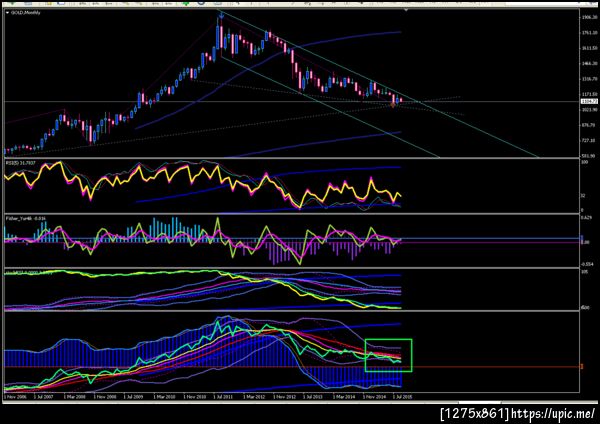Click the 1316.70 price scale label

pos(590,79)
